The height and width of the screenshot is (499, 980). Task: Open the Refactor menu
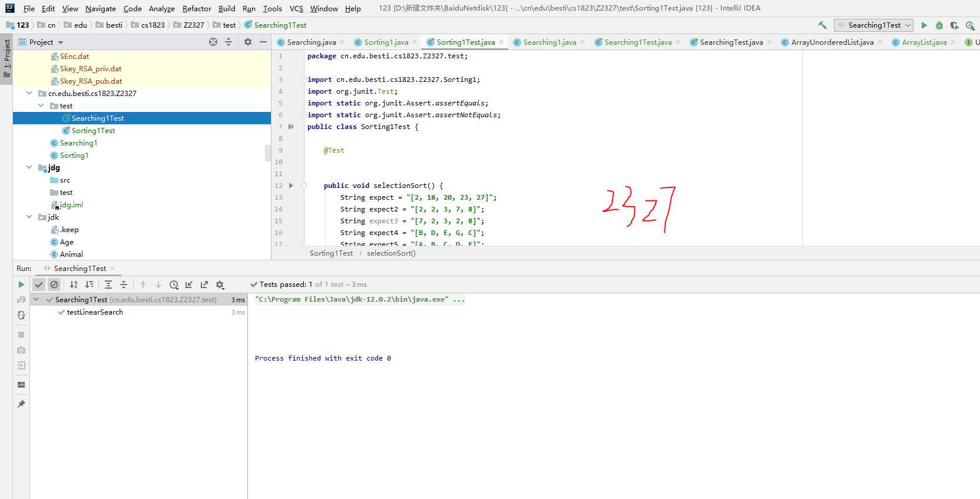tap(196, 8)
